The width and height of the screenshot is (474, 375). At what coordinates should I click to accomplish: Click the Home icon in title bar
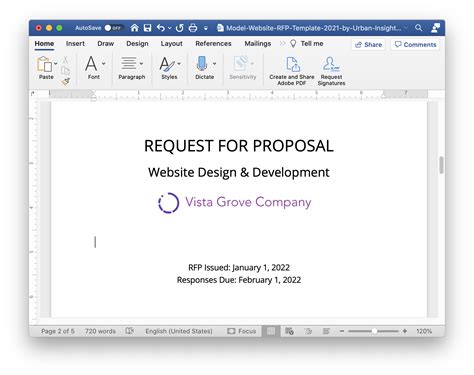click(134, 28)
